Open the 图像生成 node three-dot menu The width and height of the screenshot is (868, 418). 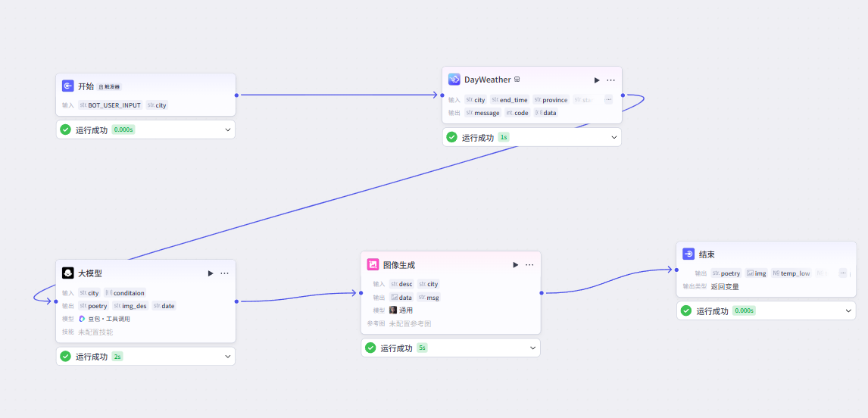click(x=529, y=265)
